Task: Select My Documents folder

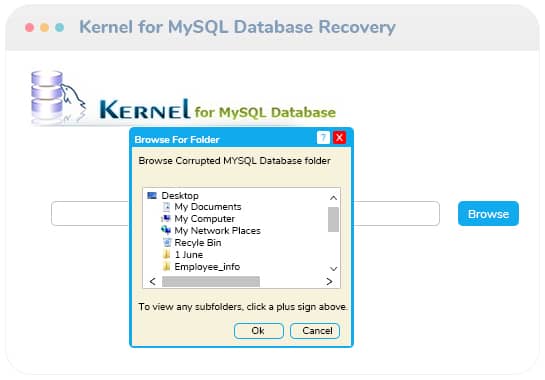Action: (x=208, y=207)
